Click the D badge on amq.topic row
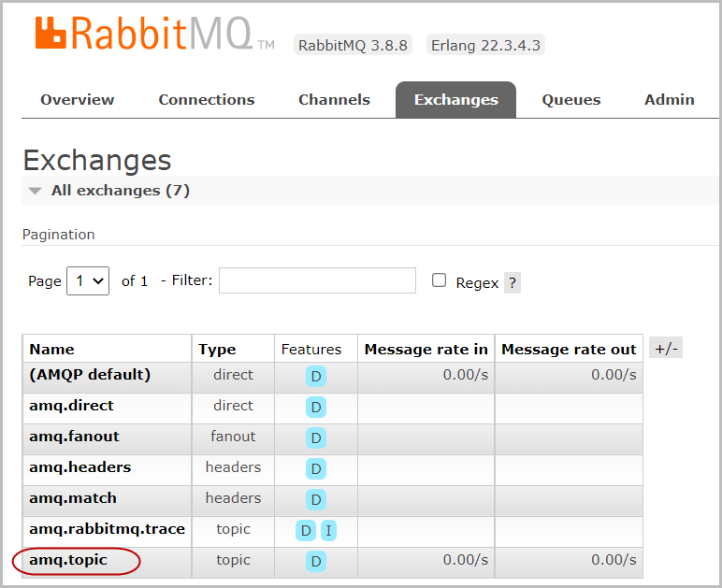 tap(316, 561)
